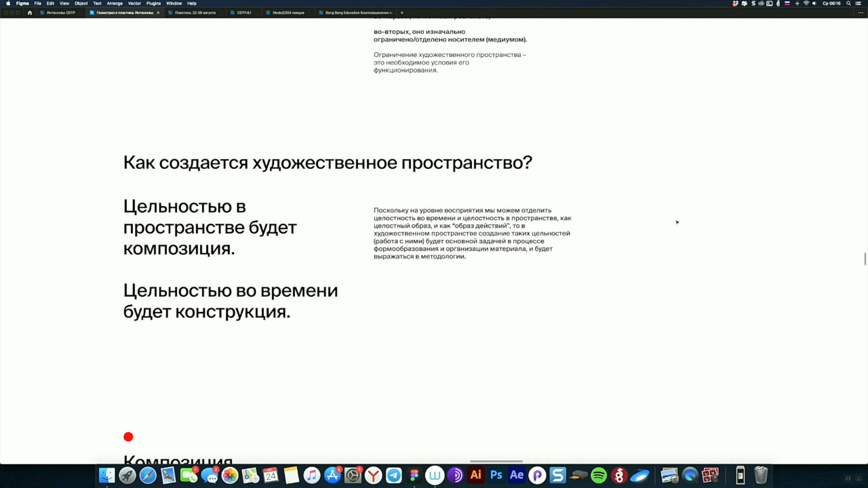Open the Trash in dock
The height and width of the screenshot is (488, 868).
pos(761,475)
